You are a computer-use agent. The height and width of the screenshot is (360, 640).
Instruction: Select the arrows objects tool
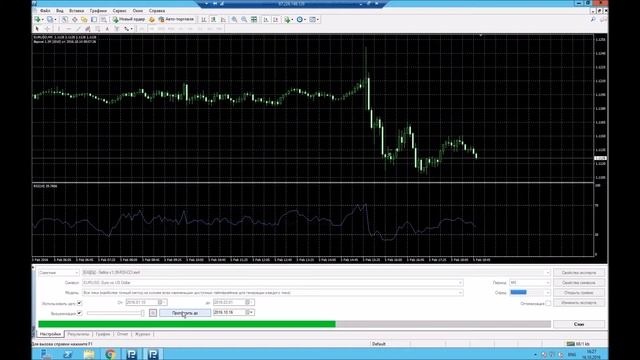pos(127,29)
